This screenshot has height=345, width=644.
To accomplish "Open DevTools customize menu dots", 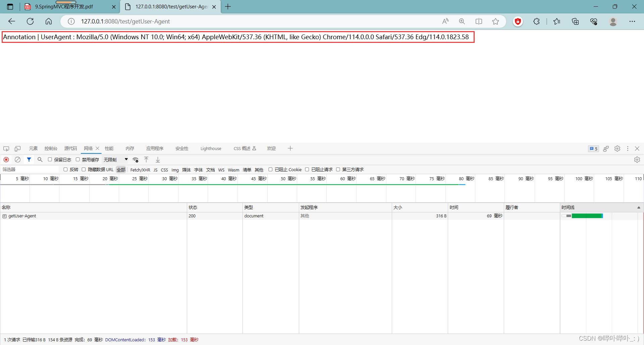I will 628,148.
